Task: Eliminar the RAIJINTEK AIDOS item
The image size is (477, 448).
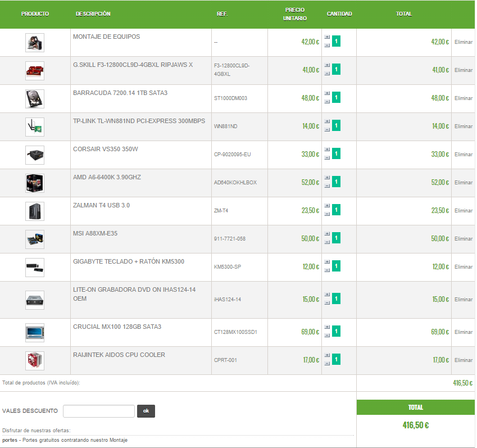Action: click(x=464, y=360)
